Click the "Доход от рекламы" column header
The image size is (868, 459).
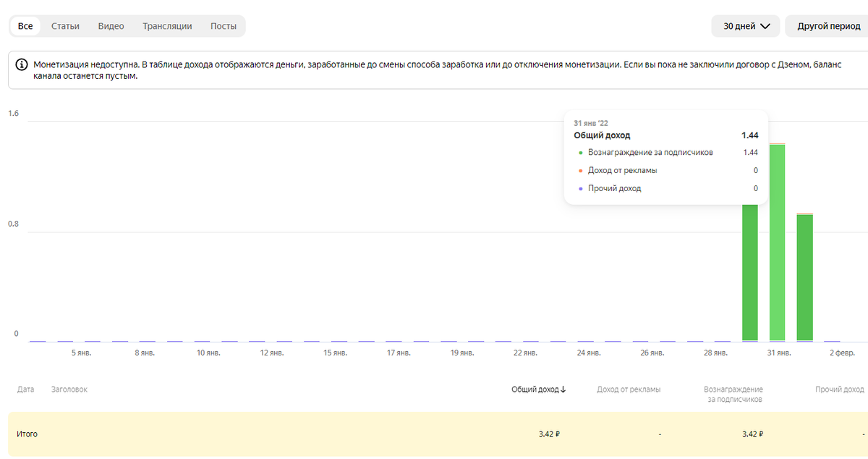[x=629, y=389]
